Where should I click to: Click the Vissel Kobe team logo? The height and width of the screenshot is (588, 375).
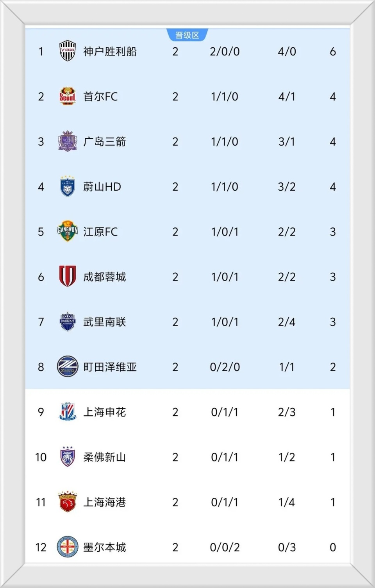coord(67,51)
